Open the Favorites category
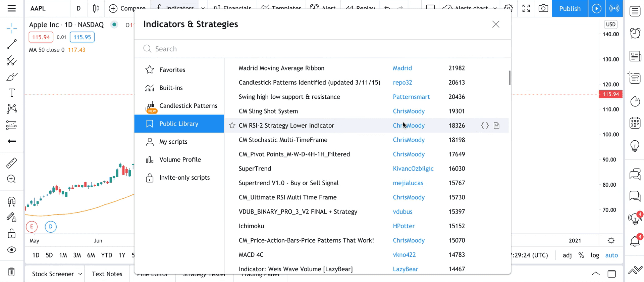This screenshot has width=644, height=282. coord(179,70)
